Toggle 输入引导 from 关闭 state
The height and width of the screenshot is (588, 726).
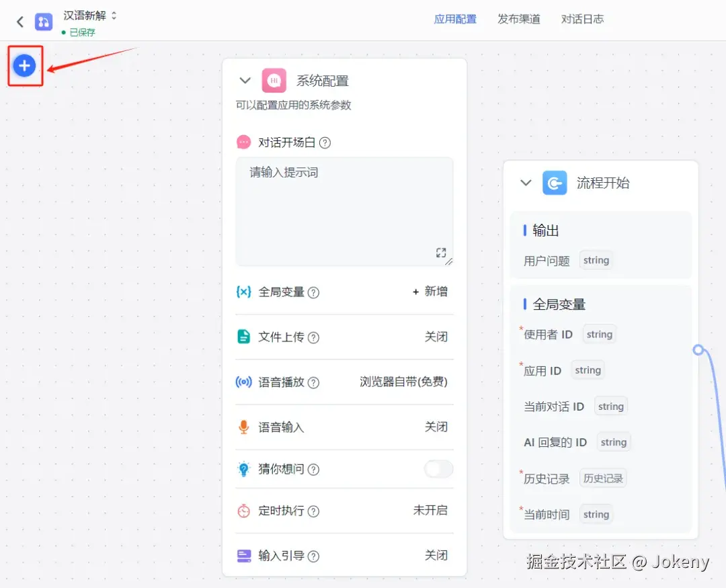point(436,555)
